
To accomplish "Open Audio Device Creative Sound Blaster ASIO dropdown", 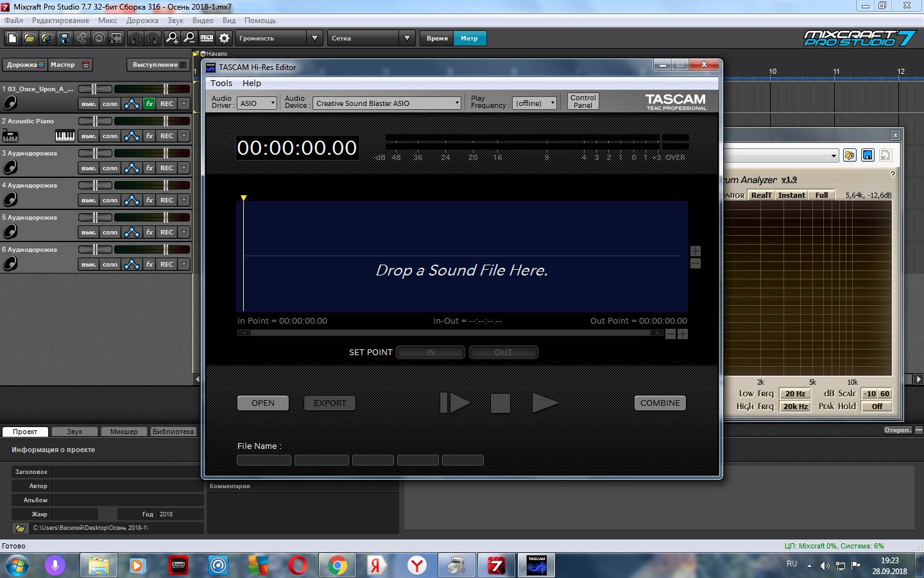I will tap(387, 103).
